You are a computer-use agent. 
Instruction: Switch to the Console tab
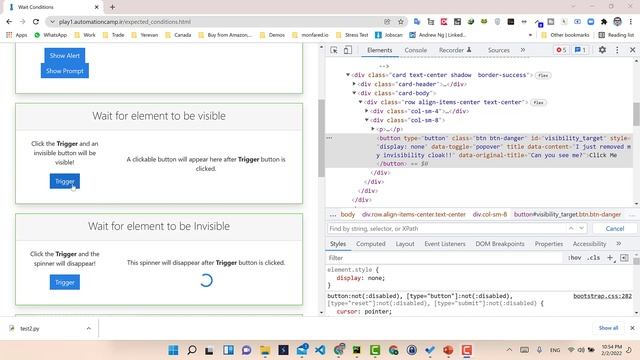pyautogui.click(x=416, y=50)
